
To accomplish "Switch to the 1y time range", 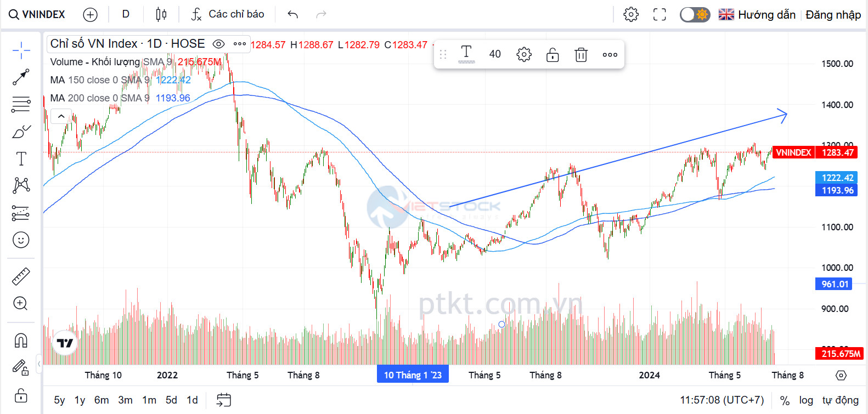I will click(80, 400).
